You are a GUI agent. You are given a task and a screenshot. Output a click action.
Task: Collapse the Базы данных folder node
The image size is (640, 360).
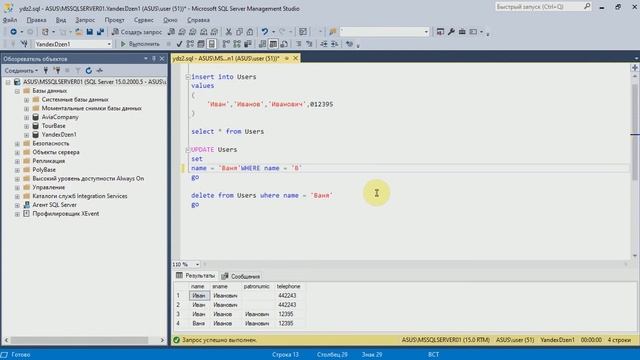pos(17,91)
